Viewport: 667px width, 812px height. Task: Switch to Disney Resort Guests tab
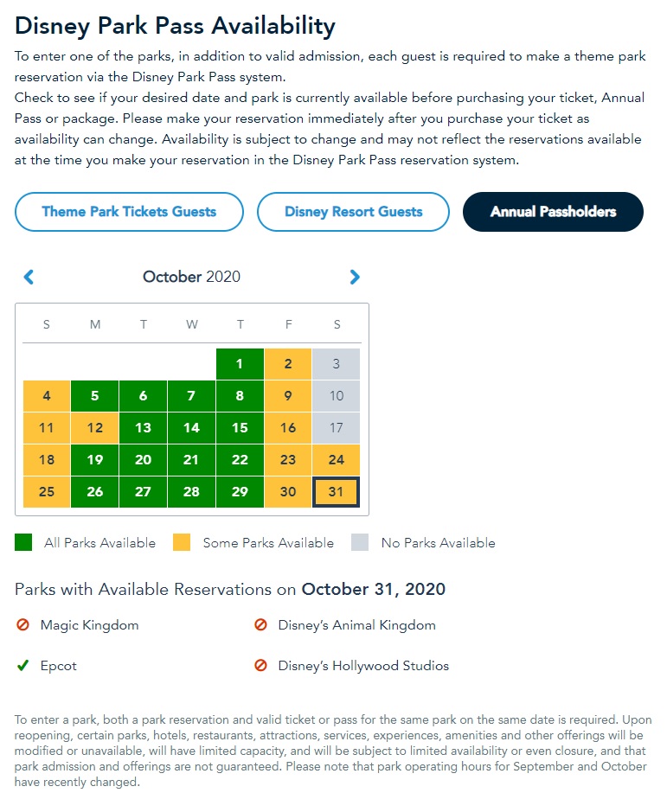click(353, 212)
